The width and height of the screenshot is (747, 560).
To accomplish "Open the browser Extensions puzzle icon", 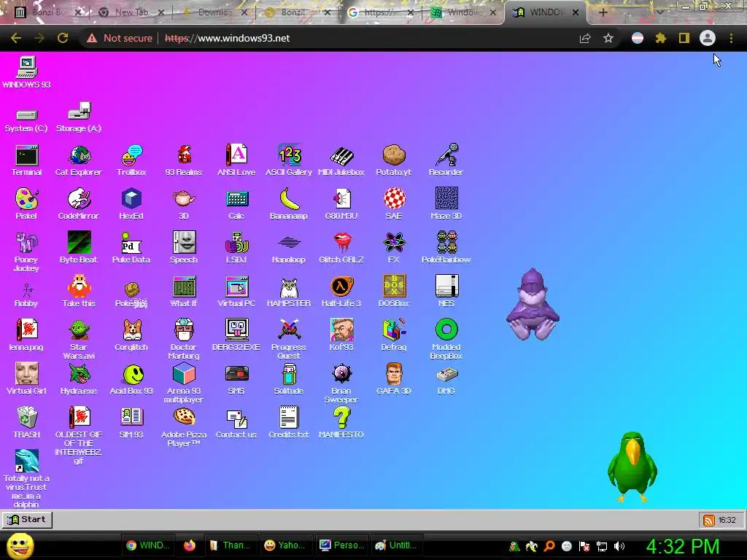I will tap(660, 38).
